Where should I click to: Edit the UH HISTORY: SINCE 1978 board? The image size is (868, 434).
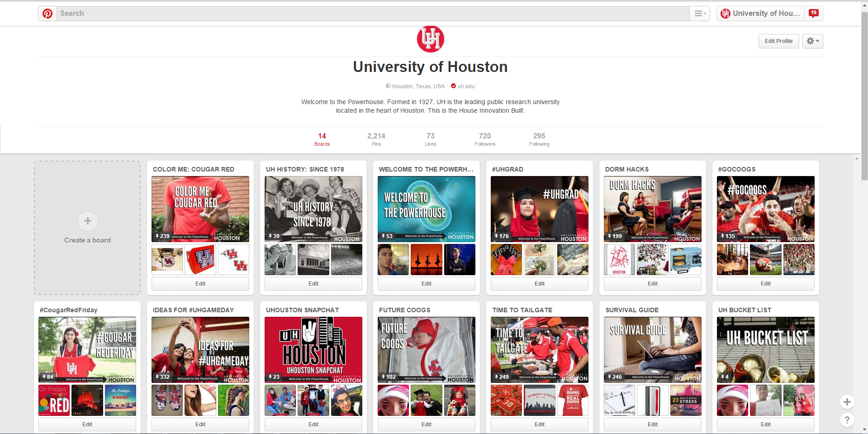(313, 284)
